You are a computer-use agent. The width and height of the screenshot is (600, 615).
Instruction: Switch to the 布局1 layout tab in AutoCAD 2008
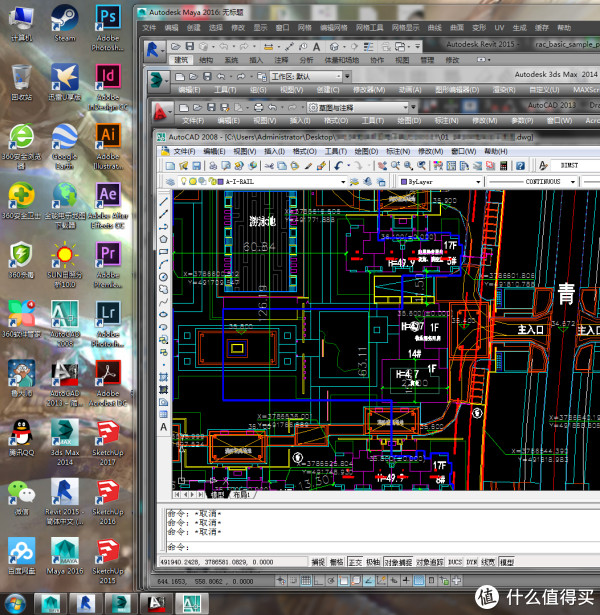242,495
